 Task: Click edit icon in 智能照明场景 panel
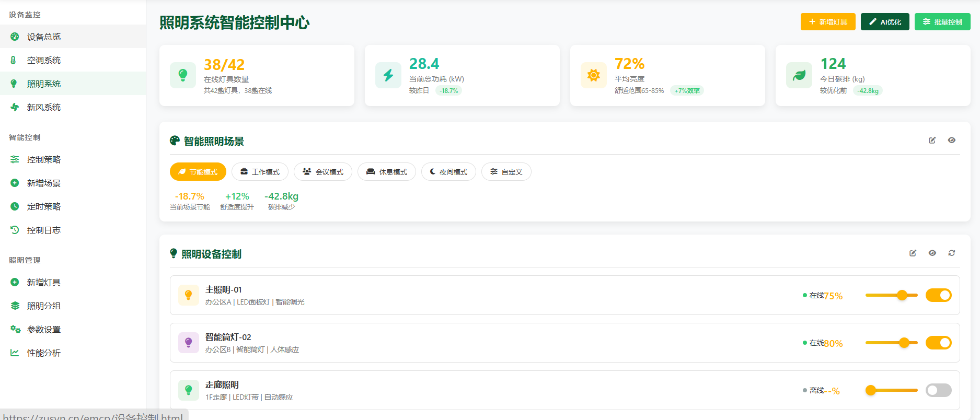pyautogui.click(x=932, y=140)
